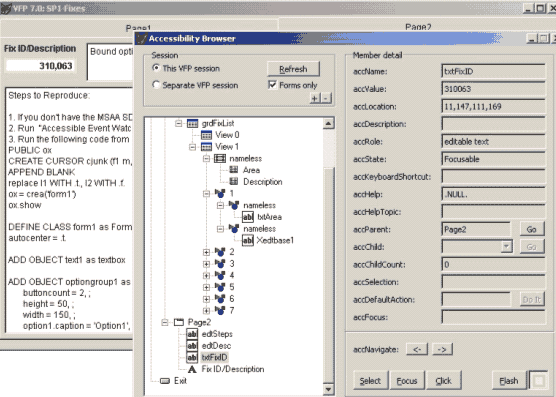Expand the row 5 tree node

coord(206,287)
